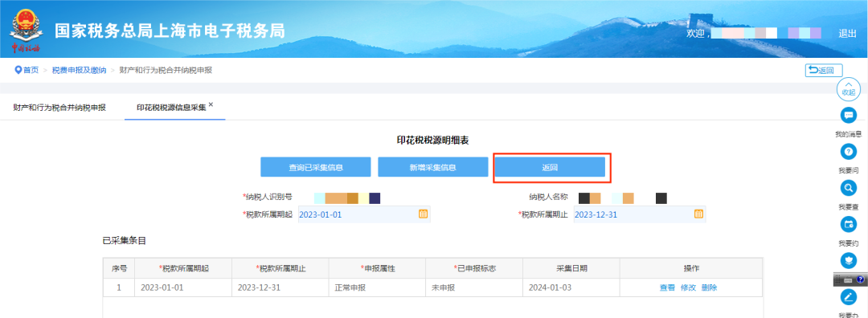Image resolution: width=868 pixels, height=318 pixels.
Task: Click the 申报属性 column header
Action: [x=377, y=268]
